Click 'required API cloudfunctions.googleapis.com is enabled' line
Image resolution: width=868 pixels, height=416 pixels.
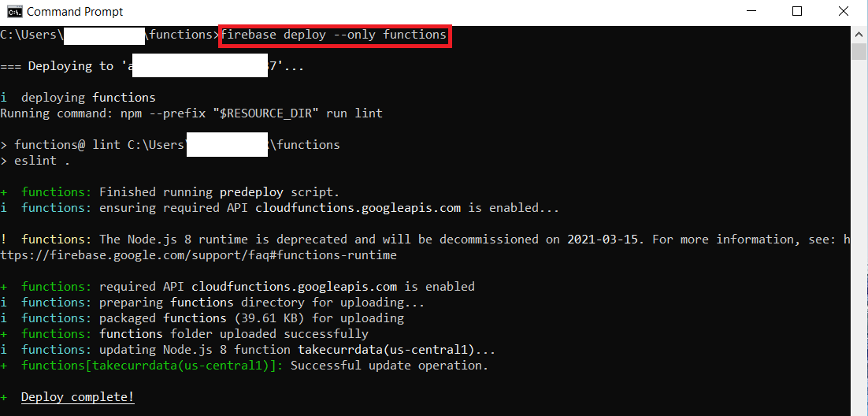(x=238, y=287)
